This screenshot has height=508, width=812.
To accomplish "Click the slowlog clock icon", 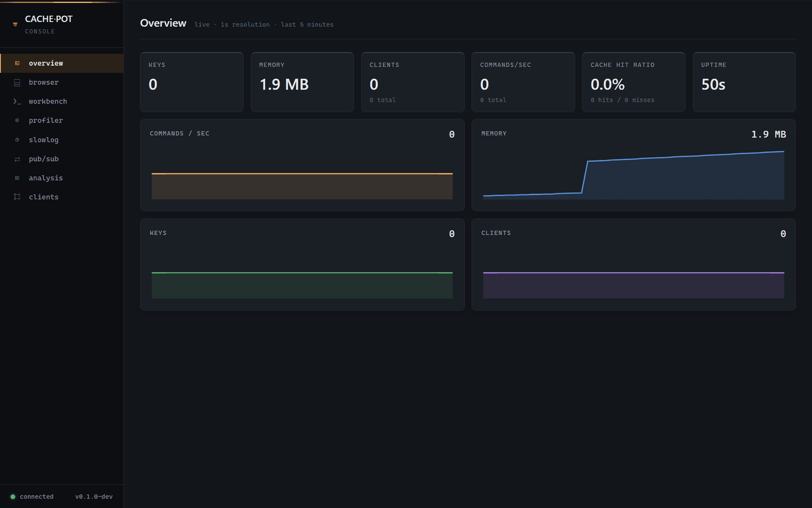I will pyautogui.click(x=17, y=140).
